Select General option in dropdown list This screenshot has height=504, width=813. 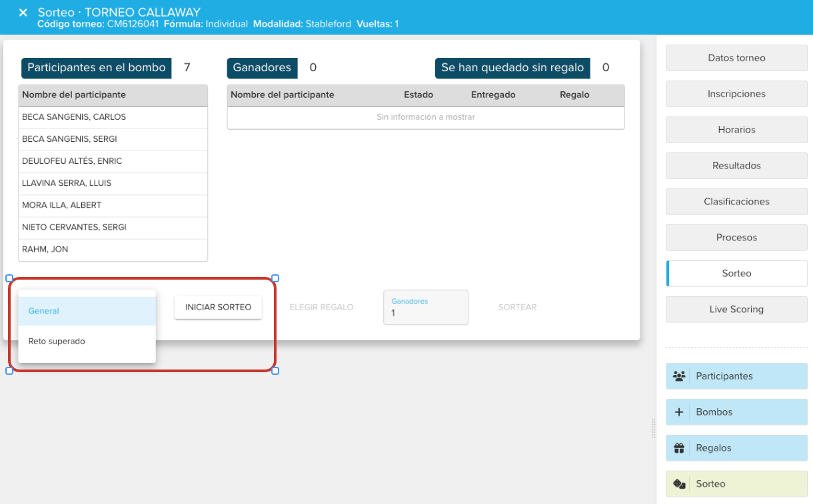[87, 311]
